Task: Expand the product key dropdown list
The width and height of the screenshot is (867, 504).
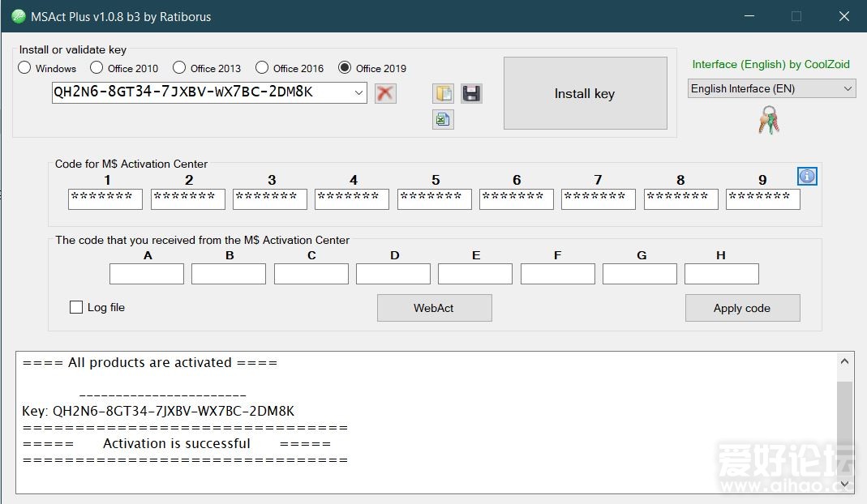Action: tap(359, 93)
